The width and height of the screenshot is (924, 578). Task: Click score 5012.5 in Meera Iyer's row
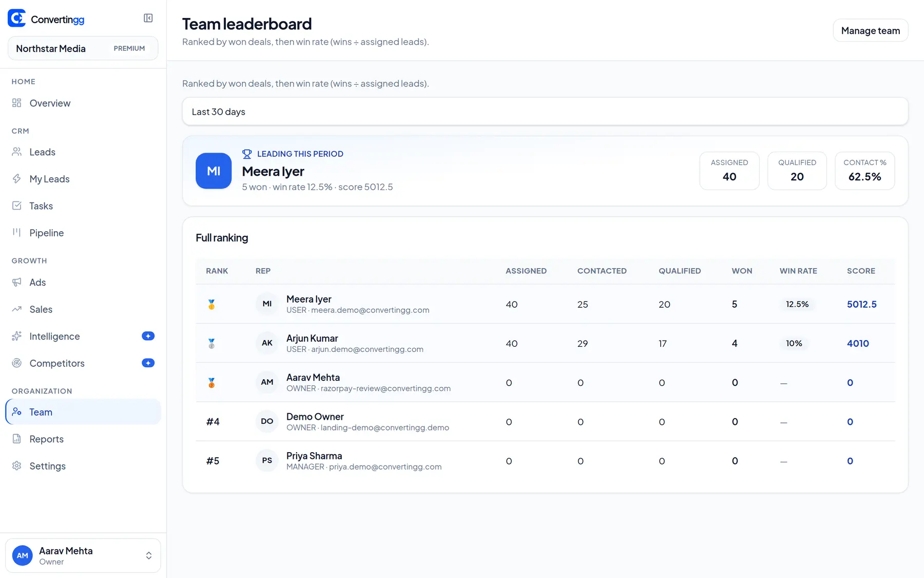(x=861, y=304)
